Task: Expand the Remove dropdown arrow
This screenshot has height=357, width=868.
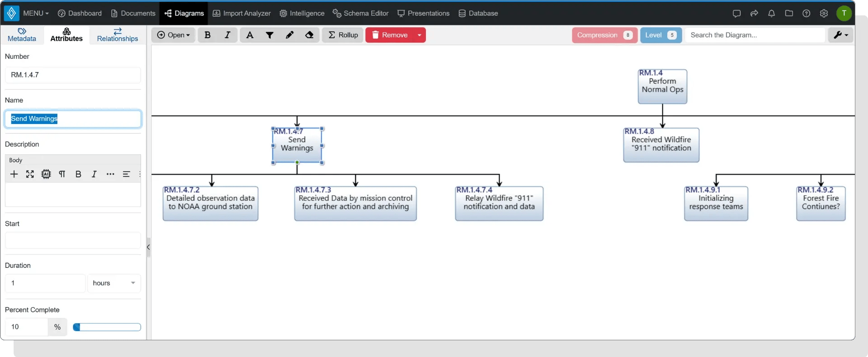Action: pos(420,35)
